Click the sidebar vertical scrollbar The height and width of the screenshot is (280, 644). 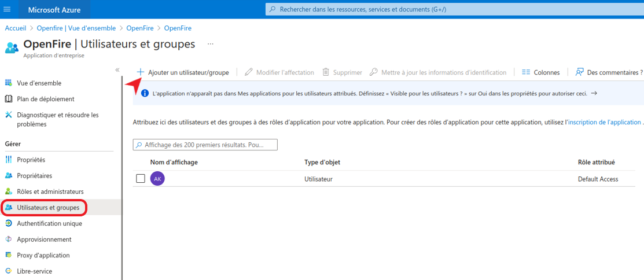(122, 178)
